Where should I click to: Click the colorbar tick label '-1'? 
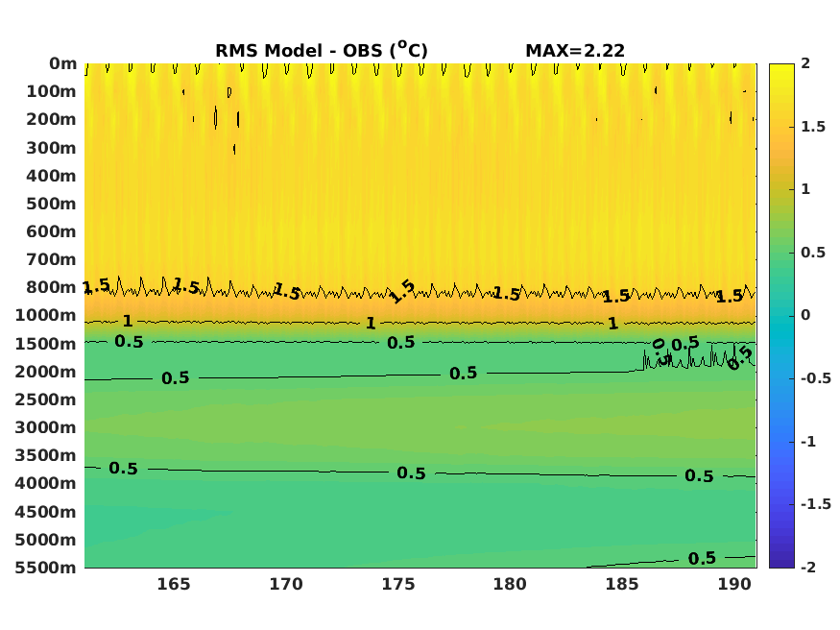pyautogui.click(x=808, y=442)
